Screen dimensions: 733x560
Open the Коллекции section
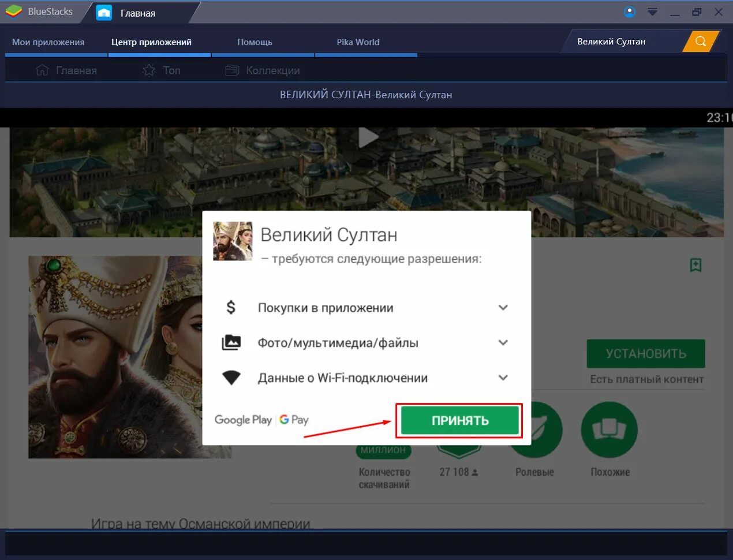(x=263, y=70)
